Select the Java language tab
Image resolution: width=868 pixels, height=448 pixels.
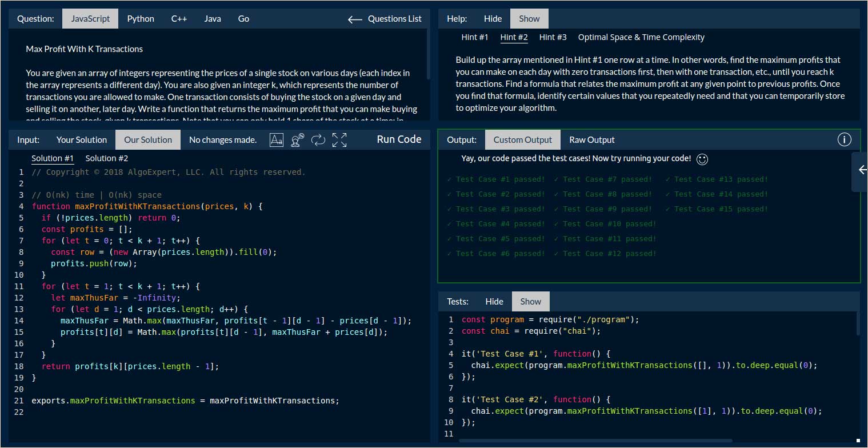(x=213, y=19)
